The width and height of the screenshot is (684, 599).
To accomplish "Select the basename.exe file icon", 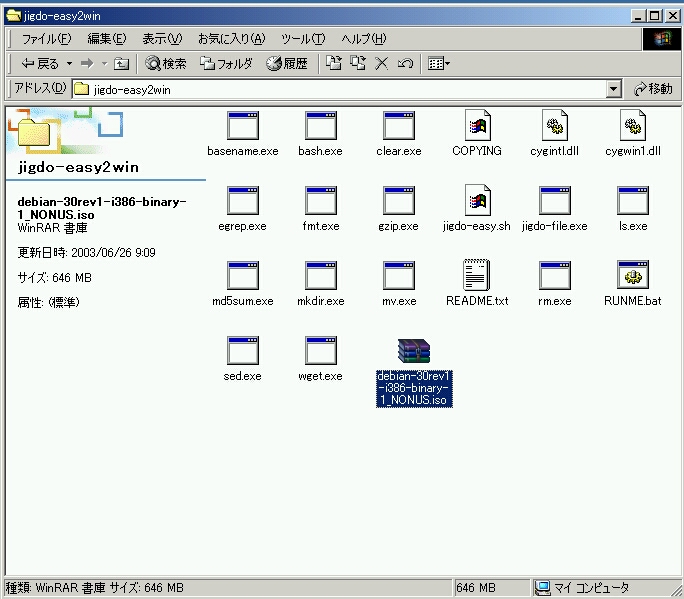I will [243, 126].
